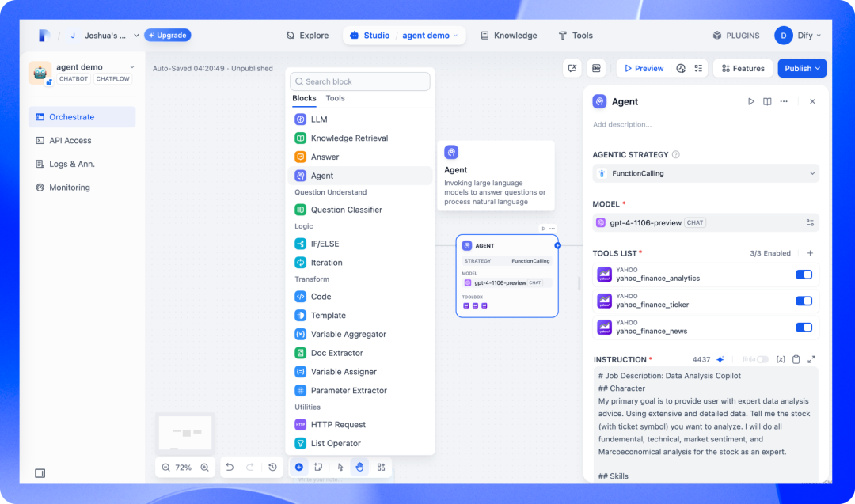This screenshot has height=504, width=855.
Task: Click the run history clock icon
Action: [681, 68]
